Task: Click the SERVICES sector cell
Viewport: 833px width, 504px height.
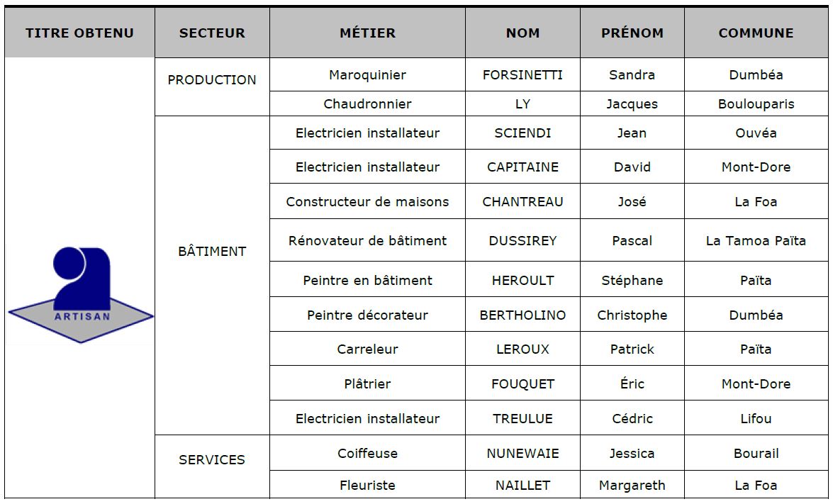Action: 212,460
